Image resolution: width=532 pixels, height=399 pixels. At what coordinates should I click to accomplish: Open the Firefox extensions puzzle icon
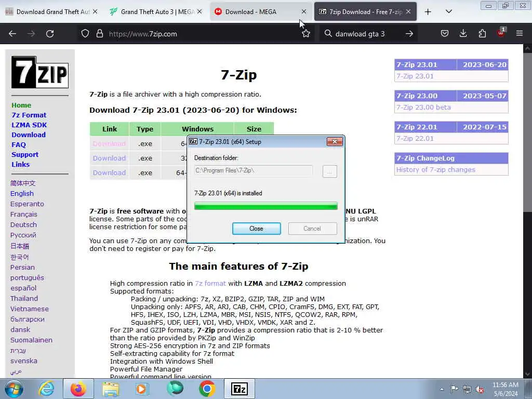coord(482,34)
